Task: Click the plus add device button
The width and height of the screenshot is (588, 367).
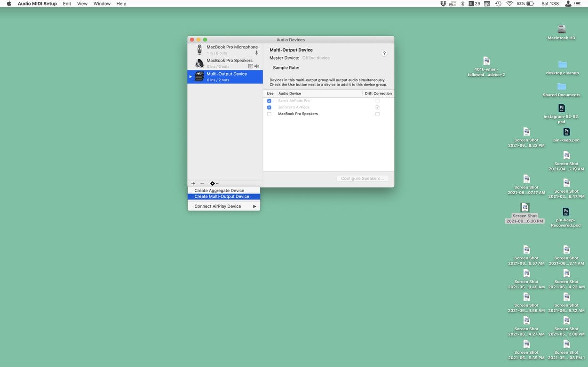Action: (193, 184)
